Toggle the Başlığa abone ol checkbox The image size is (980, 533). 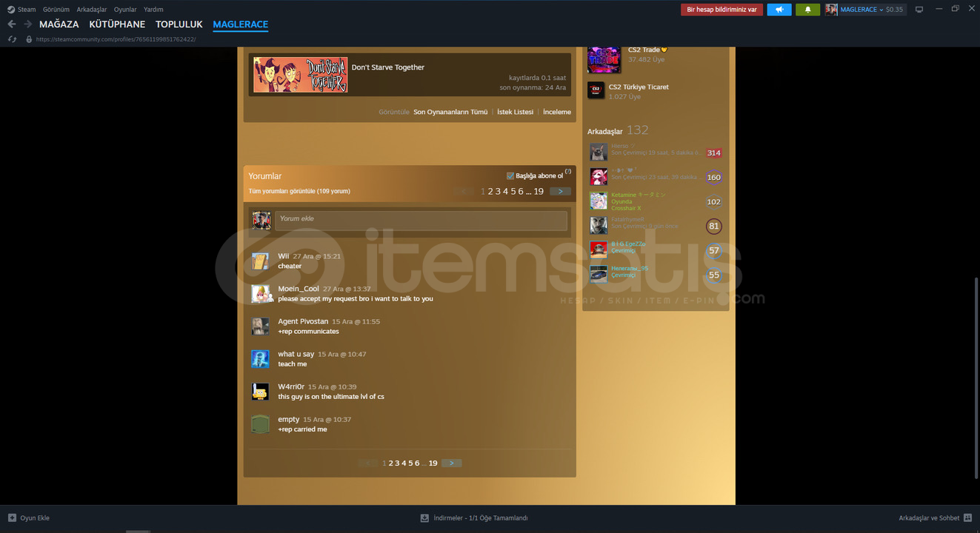point(510,176)
